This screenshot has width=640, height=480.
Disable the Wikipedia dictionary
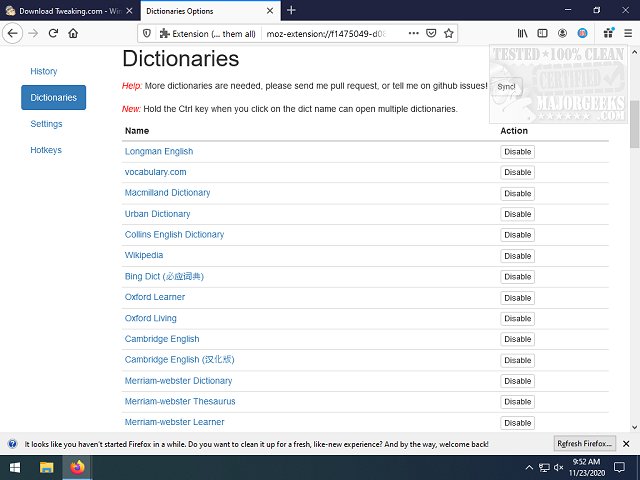pos(518,256)
